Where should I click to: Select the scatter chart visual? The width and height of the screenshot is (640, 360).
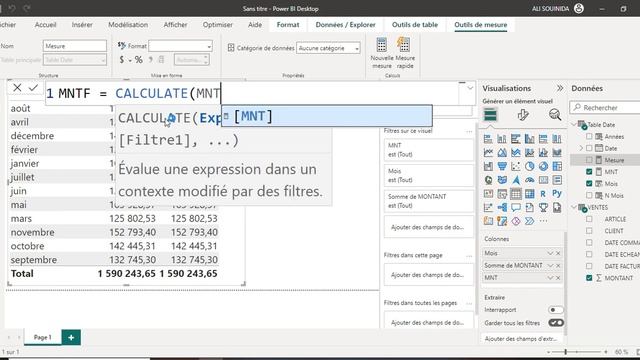(x=516, y=167)
